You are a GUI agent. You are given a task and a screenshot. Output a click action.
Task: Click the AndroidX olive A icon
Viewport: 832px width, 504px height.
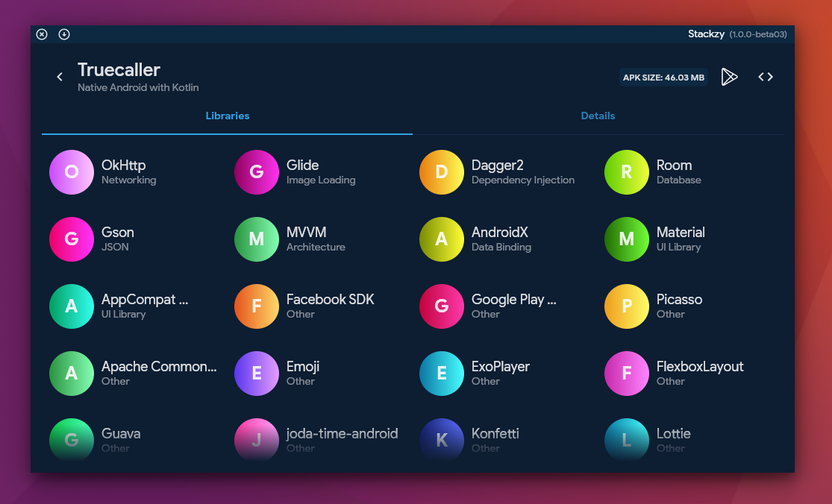442,239
